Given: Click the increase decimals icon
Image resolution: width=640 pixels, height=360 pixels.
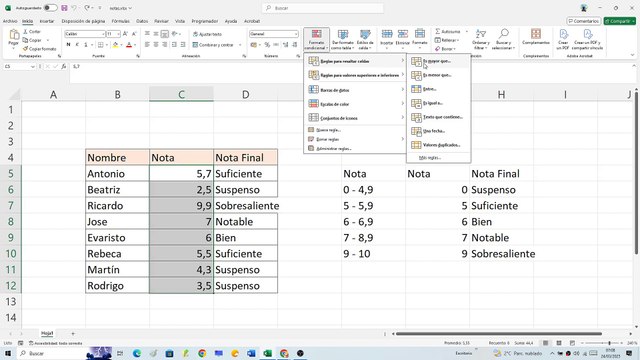Looking at the screenshot, I should (285, 44).
